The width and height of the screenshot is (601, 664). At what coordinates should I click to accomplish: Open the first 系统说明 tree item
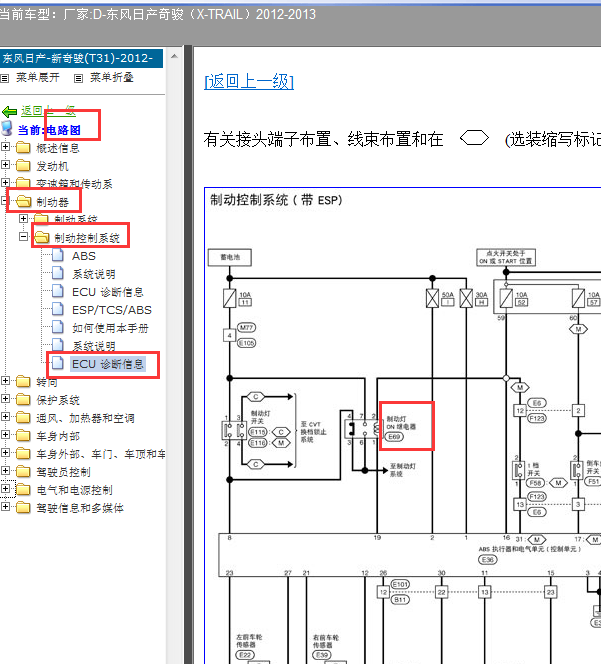pyautogui.click(x=94, y=274)
